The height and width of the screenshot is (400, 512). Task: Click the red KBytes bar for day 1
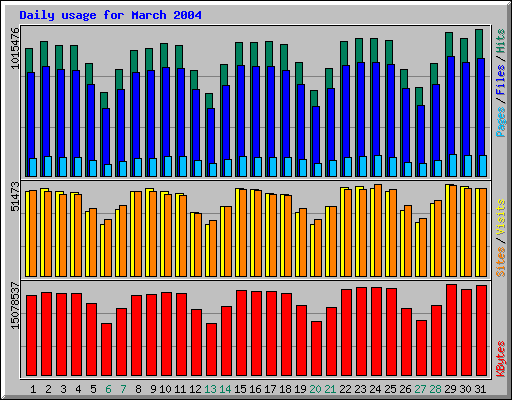31,335
